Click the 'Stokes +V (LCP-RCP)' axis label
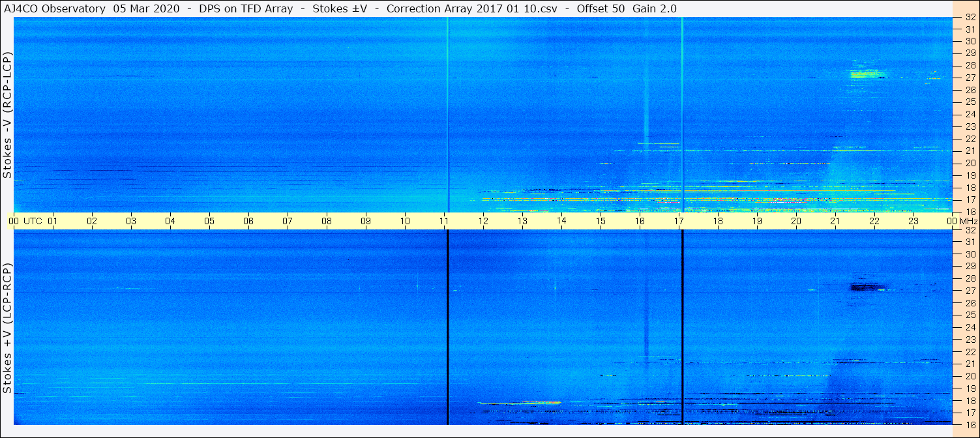The height and width of the screenshot is (438, 980). 8,328
